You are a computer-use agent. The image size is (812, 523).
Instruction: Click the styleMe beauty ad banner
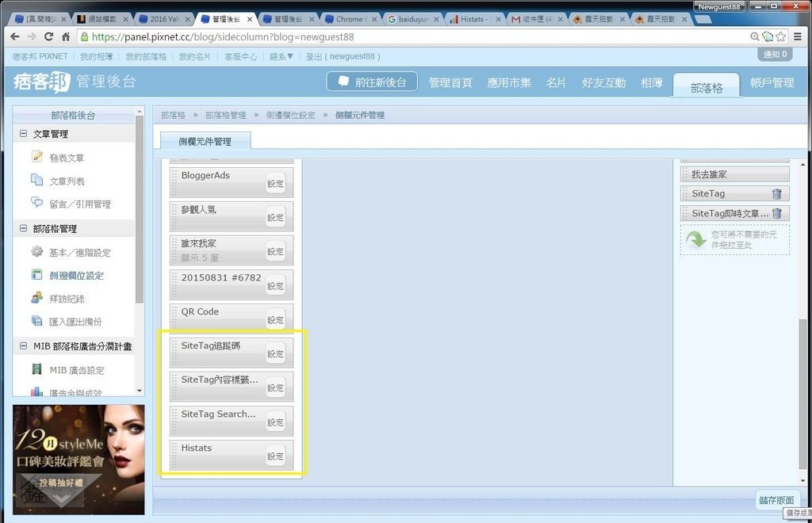pyautogui.click(x=79, y=460)
